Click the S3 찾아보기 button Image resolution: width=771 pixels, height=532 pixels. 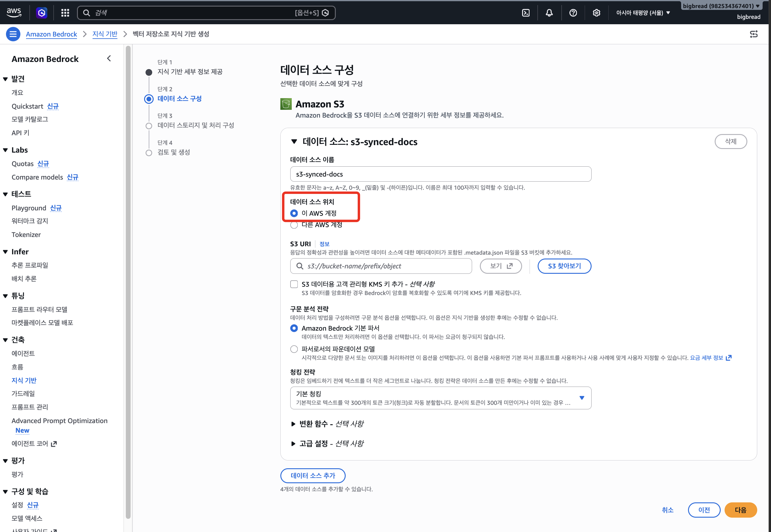tap(564, 266)
